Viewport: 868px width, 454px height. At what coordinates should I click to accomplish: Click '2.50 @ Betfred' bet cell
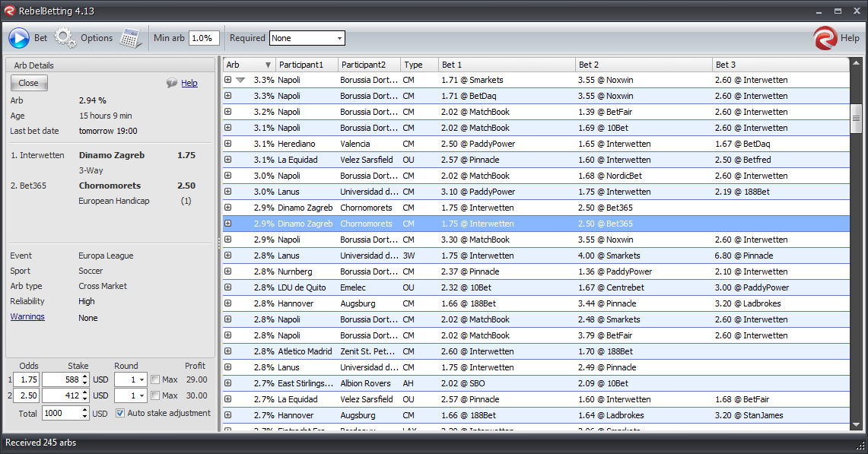(743, 160)
